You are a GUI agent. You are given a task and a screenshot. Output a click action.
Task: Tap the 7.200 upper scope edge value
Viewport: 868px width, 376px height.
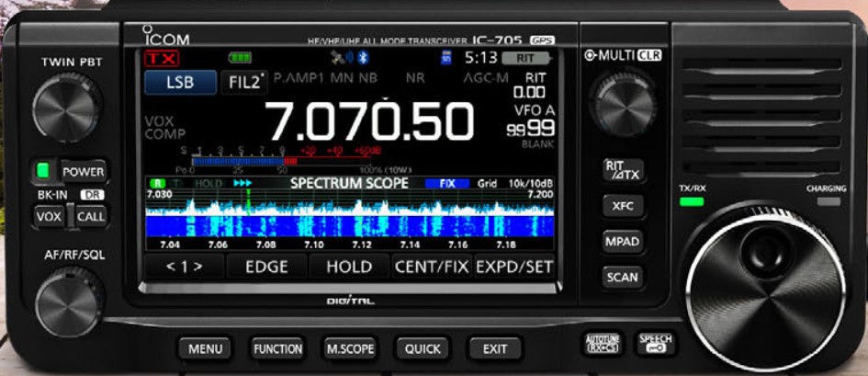[x=541, y=194]
